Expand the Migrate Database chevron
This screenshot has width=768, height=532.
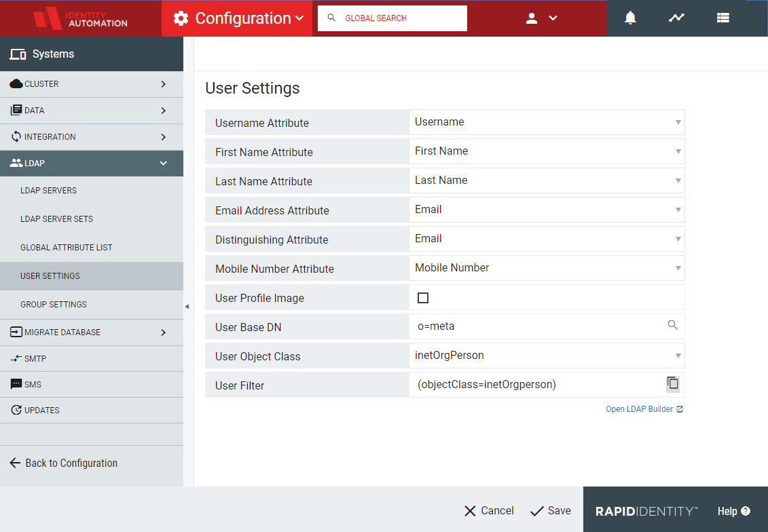(163, 332)
